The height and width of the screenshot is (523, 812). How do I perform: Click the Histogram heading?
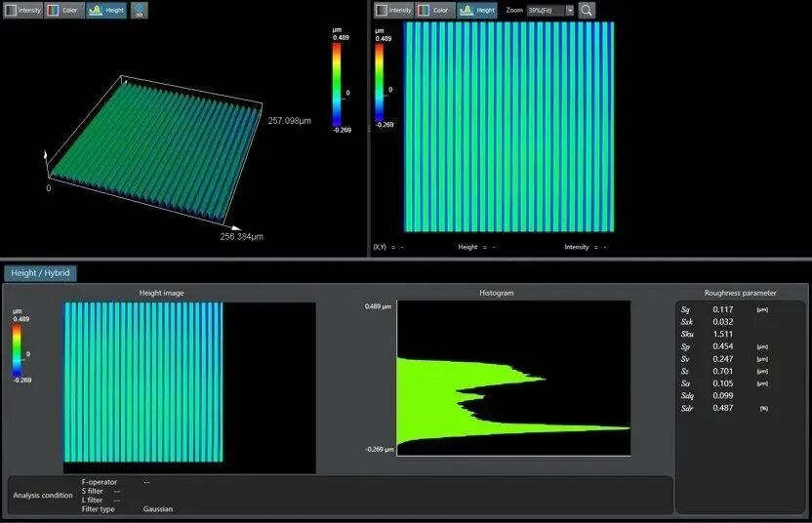[496, 293]
